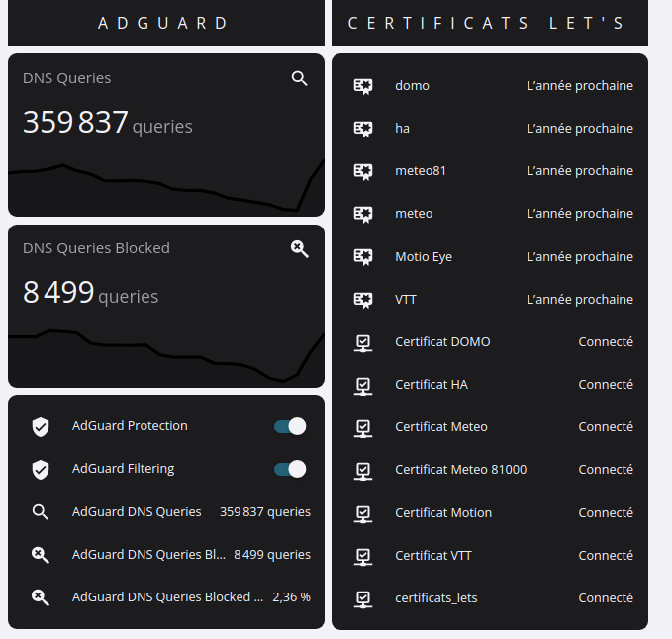
Task: Click the network check icon beside Certificat DOMO
Action: pos(363,342)
